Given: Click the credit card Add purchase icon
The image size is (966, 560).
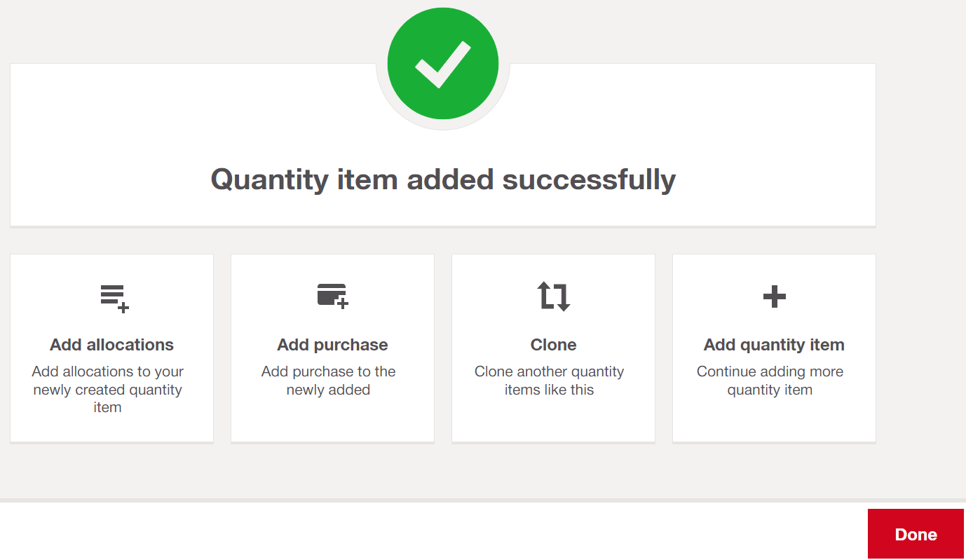Looking at the screenshot, I should click(332, 296).
